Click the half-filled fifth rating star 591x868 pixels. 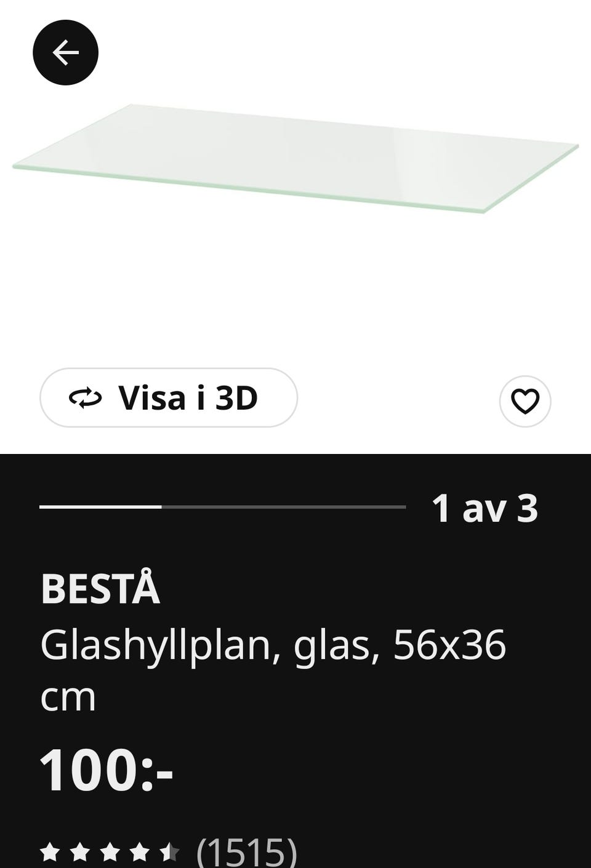[169, 853]
